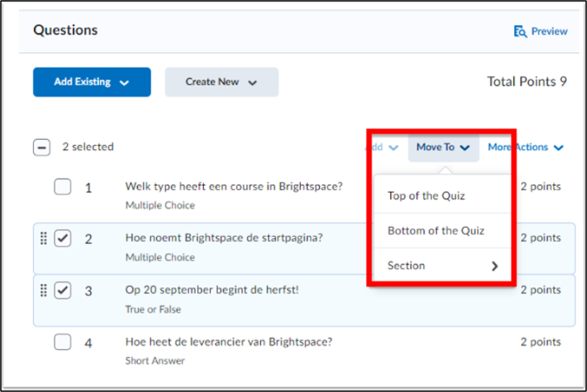Uncheck the question 3 checkbox

pyautogui.click(x=63, y=290)
